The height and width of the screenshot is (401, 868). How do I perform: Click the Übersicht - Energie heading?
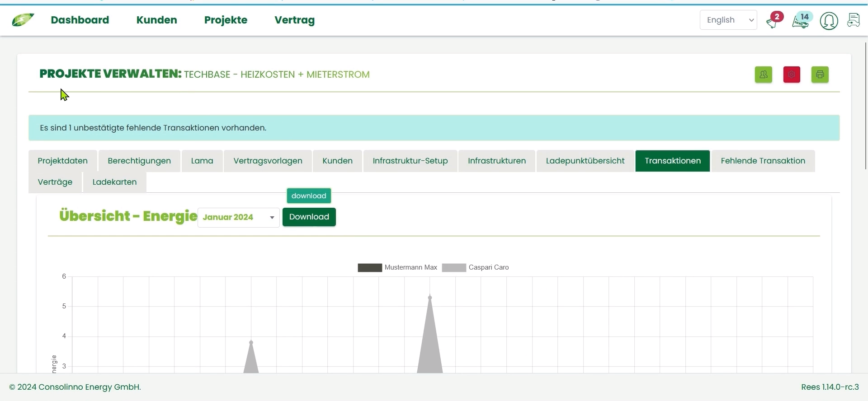[128, 216]
